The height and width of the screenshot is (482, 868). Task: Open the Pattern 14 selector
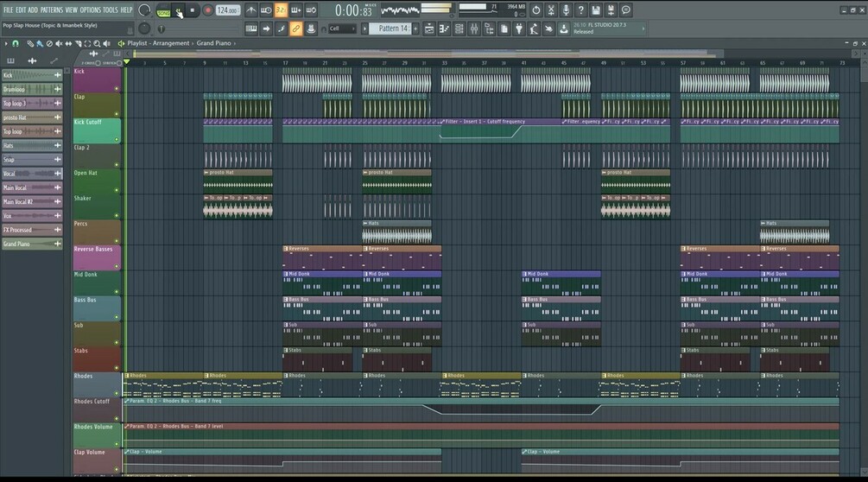coord(391,29)
